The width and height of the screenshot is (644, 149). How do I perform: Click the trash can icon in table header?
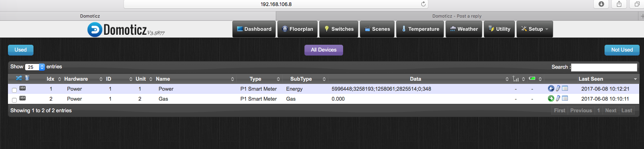click(x=27, y=78)
